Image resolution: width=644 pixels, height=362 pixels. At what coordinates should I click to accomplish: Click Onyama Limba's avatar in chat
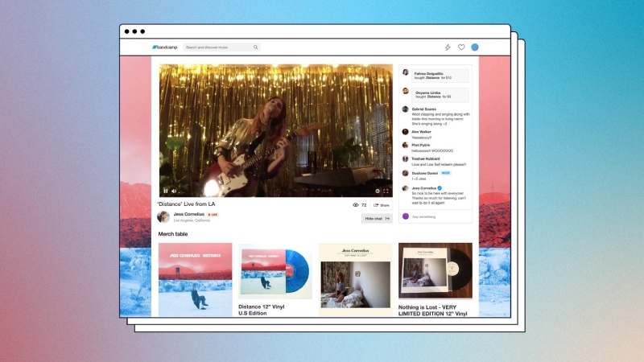click(406, 91)
